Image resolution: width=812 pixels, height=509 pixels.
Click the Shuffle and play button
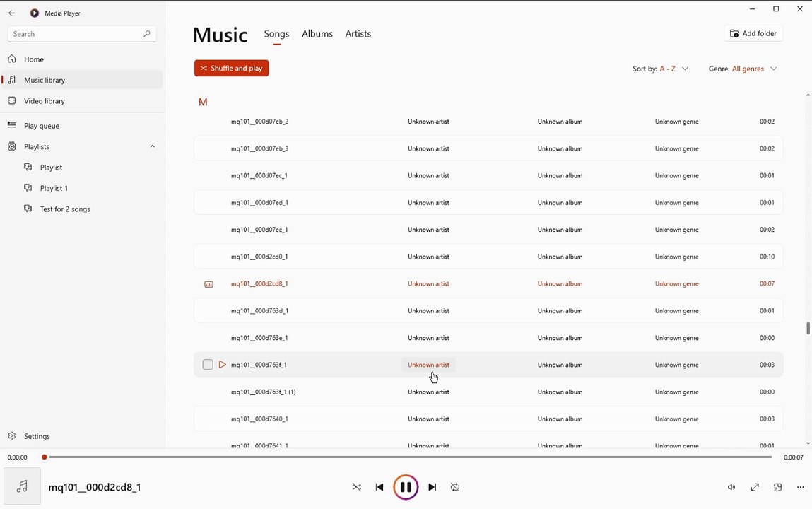coord(232,69)
